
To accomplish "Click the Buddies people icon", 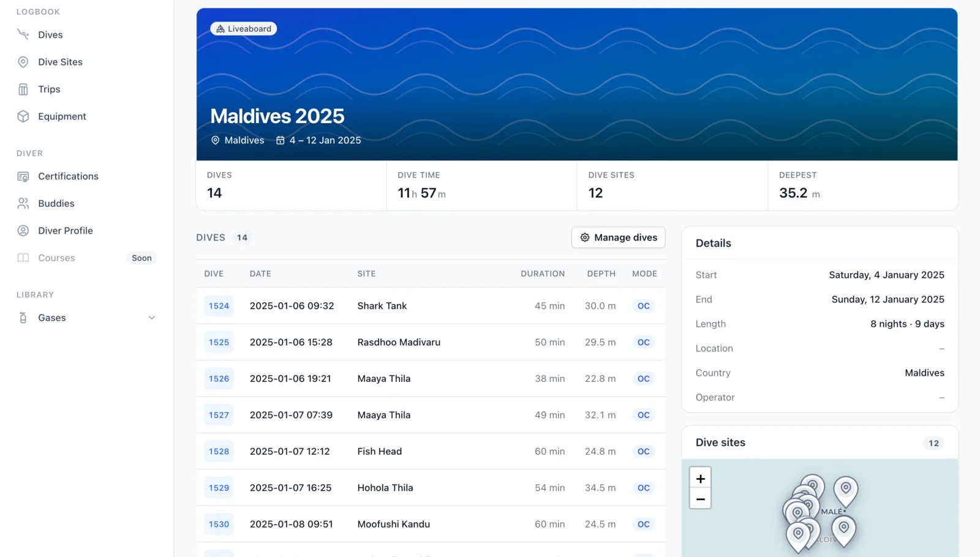I will pyautogui.click(x=23, y=203).
